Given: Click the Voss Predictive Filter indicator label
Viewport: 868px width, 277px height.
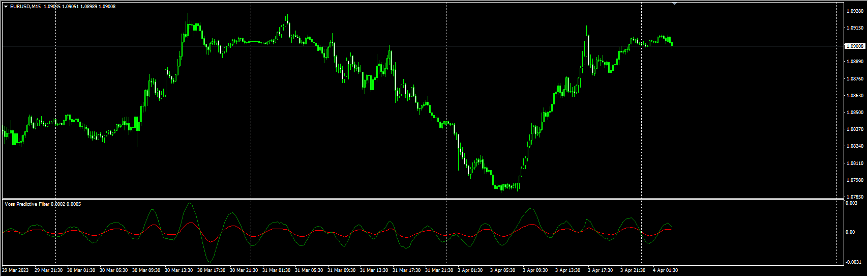Looking at the screenshot, I should (x=27, y=204).
